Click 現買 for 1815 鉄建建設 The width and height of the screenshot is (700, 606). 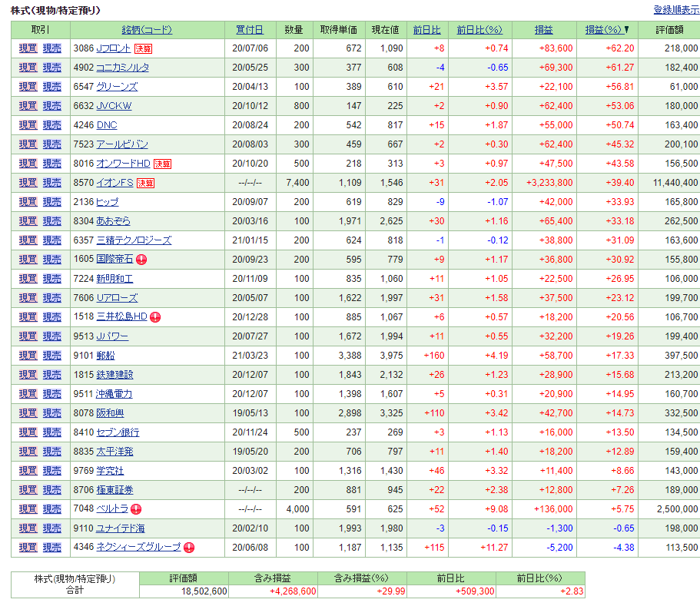click(28, 374)
